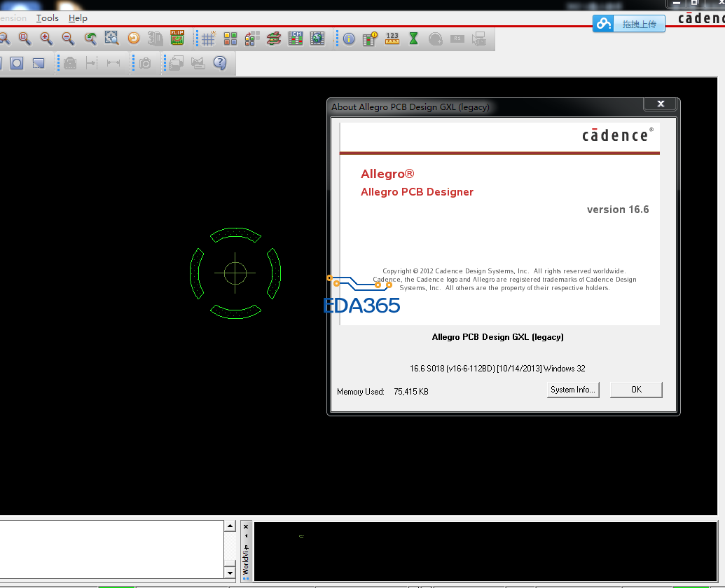Image resolution: width=725 pixels, height=588 pixels.
Task: Click the globe spreadsheet icon
Action: click(x=317, y=39)
